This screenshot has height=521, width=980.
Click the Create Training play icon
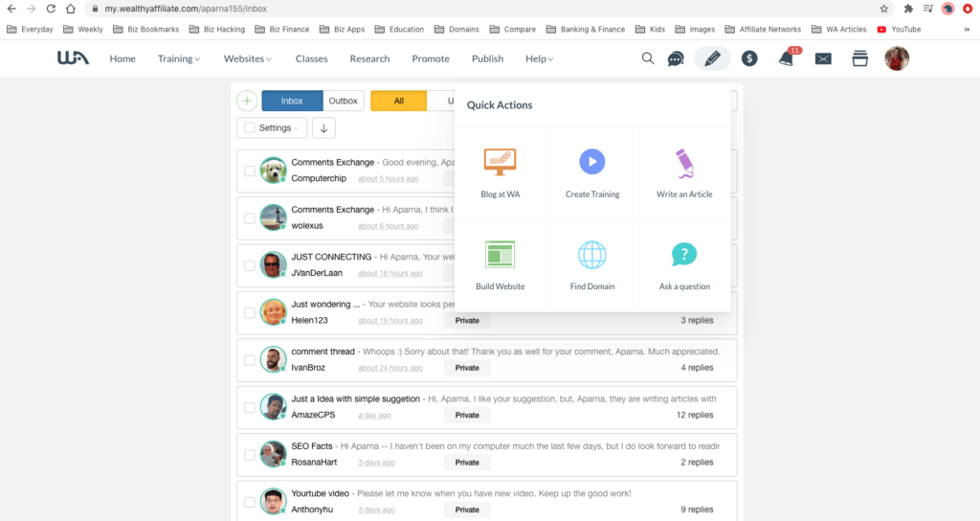[x=592, y=162]
